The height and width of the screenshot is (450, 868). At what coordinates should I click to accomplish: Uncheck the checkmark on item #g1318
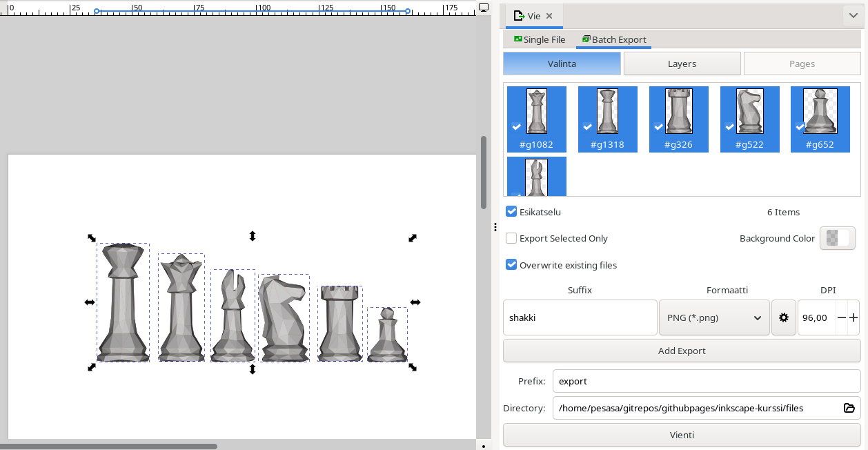click(587, 127)
